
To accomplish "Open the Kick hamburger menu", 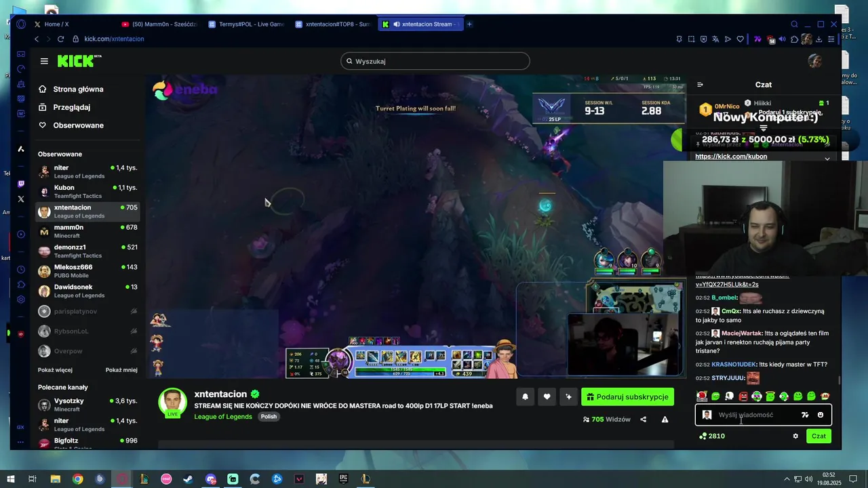I will click(x=44, y=61).
